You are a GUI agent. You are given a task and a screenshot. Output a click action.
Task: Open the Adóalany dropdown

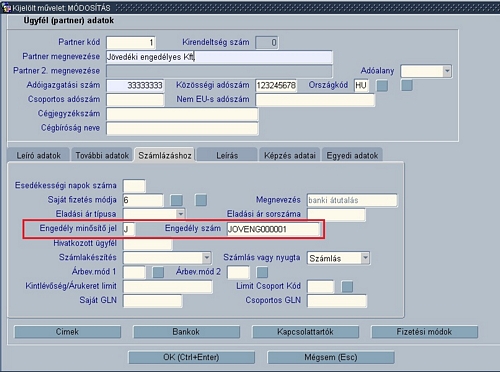tap(447, 71)
